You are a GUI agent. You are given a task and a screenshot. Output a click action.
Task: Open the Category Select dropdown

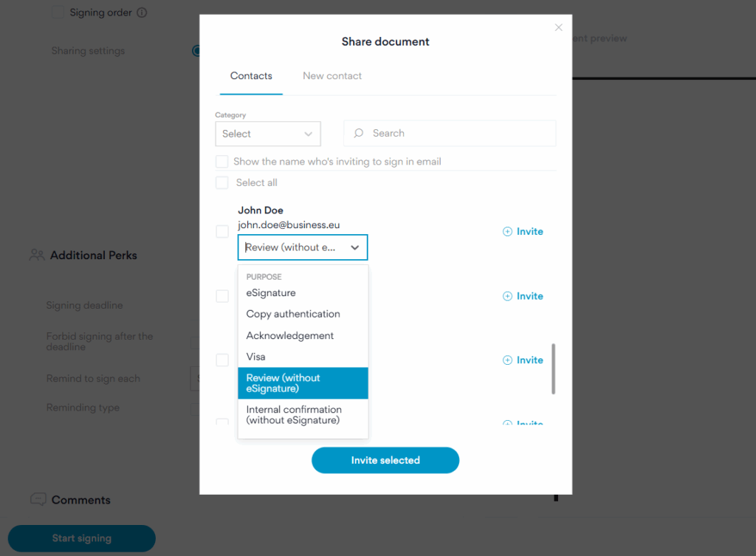pyautogui.click(x=267, y=134)
